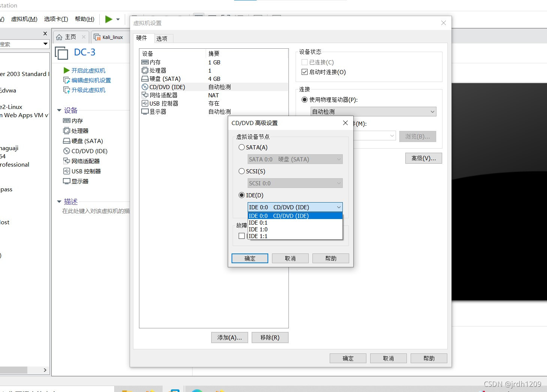This screenshot has height=392, width=547.
Task: Click the Kali_linux tab VM icon
Action: (x=97, y=37)
